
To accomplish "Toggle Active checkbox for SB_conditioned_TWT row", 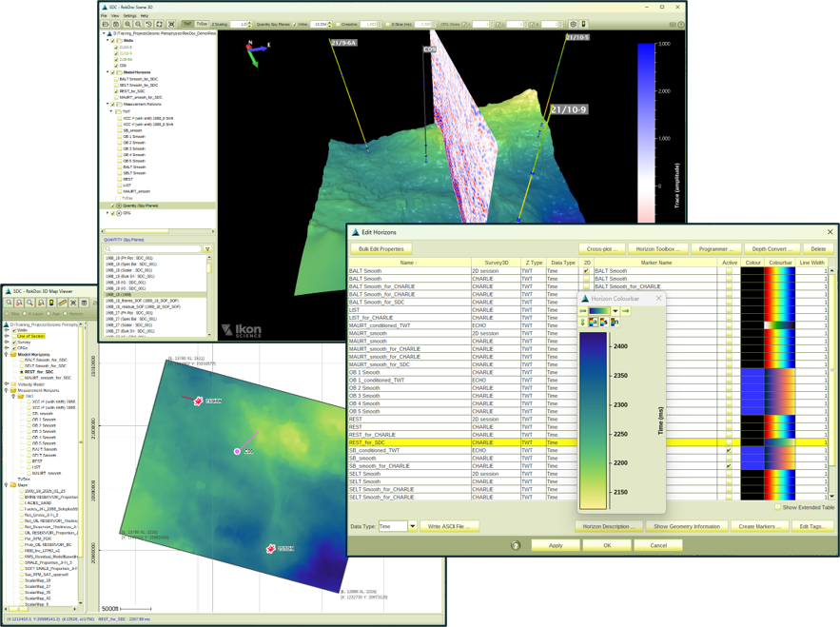I will [x=729, y=450].
